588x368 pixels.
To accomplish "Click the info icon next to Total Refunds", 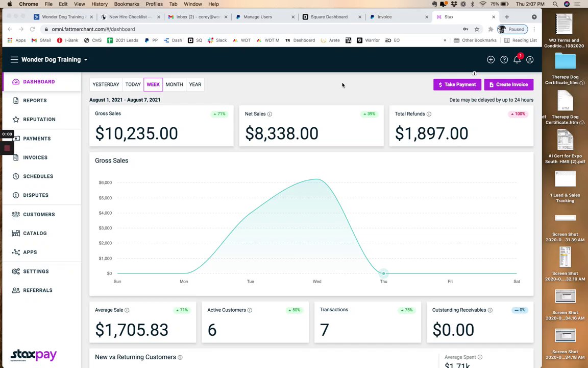I will (x=429, y=114).
